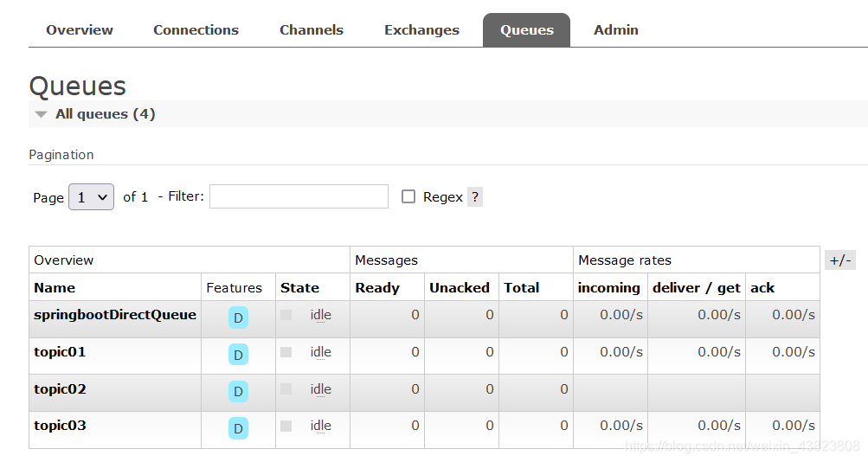Click the Filter text input field

coord(299,196)
